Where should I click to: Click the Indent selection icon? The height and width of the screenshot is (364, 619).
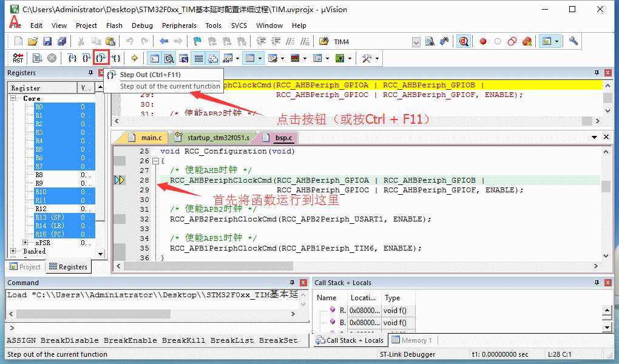coord(261,41)
